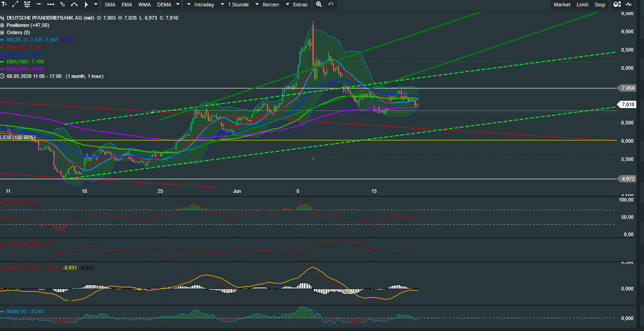Viewport: 644px width, 331px height.
Task: Add a WMA indicator
Action: click(144, 5)
